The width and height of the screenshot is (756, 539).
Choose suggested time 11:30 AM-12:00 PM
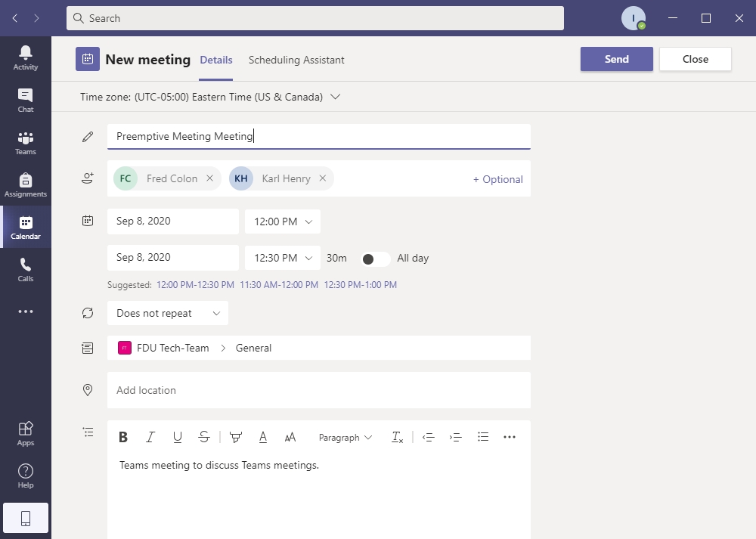click(x=279, y=285)
